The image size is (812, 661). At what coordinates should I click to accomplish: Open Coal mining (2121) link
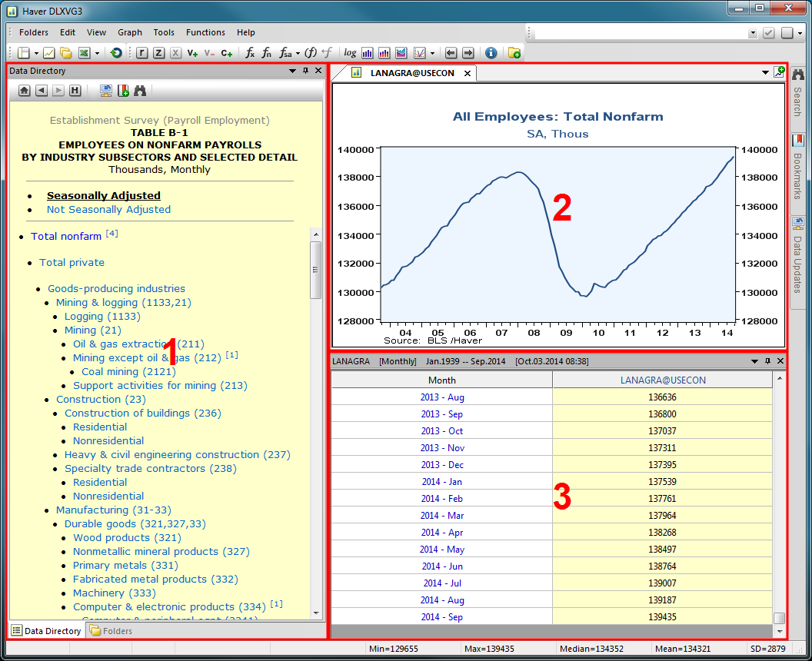pyautogui.click(x=129, y=372)
